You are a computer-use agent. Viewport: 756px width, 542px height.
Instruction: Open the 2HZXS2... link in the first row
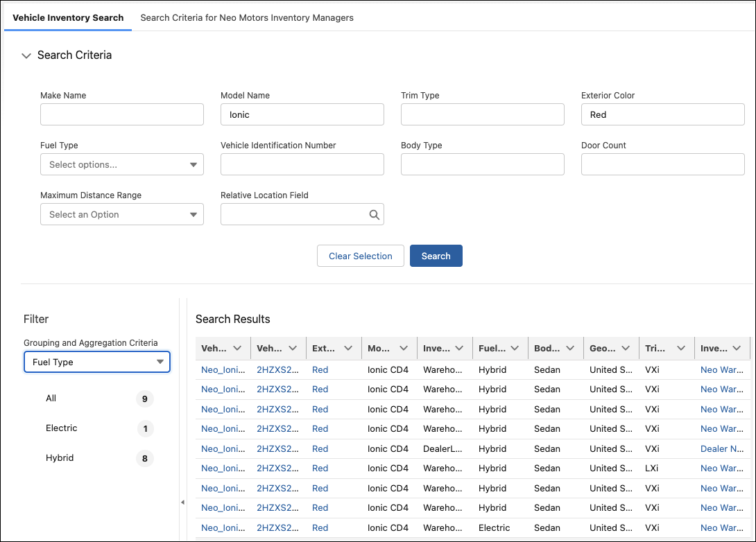pyautogui.click(x=277, y=370)
